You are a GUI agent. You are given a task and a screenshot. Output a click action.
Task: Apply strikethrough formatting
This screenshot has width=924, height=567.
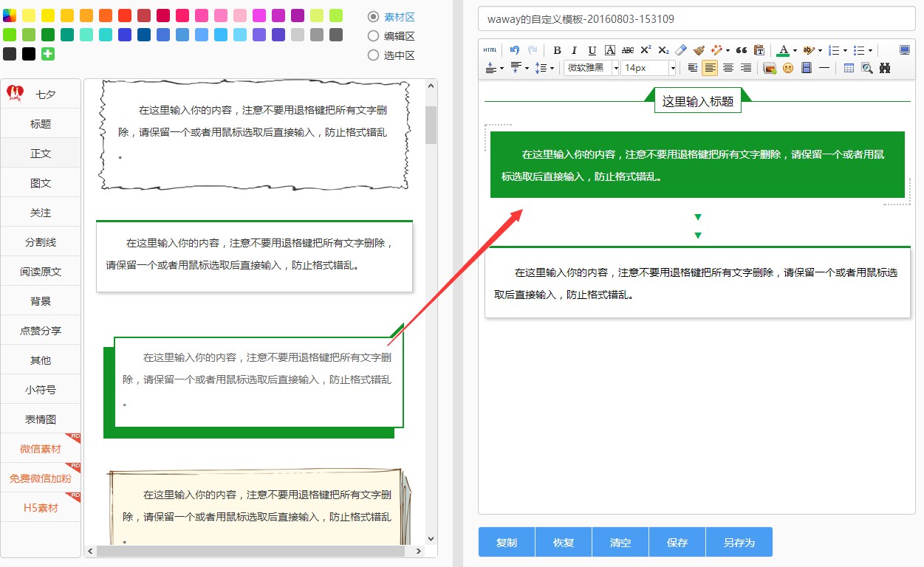coord(628,50)
